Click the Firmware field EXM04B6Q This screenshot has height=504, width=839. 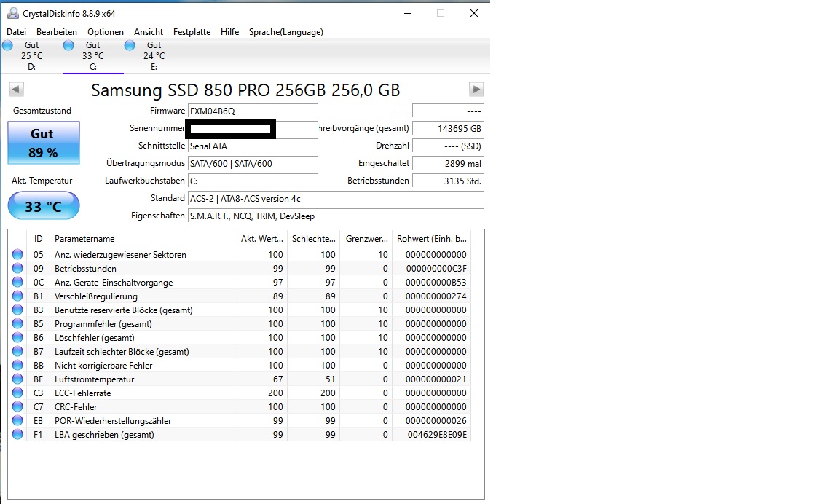(x=253, y=111)
